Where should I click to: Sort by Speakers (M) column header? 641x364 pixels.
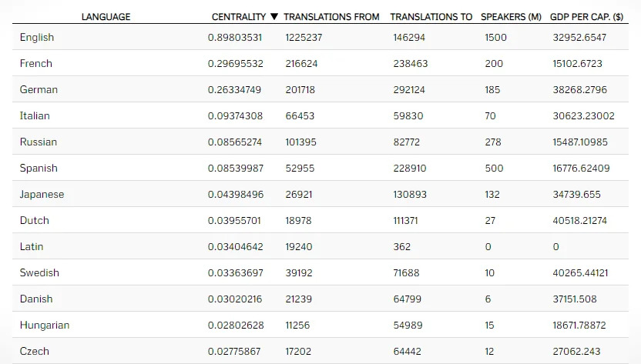[511, 17]
